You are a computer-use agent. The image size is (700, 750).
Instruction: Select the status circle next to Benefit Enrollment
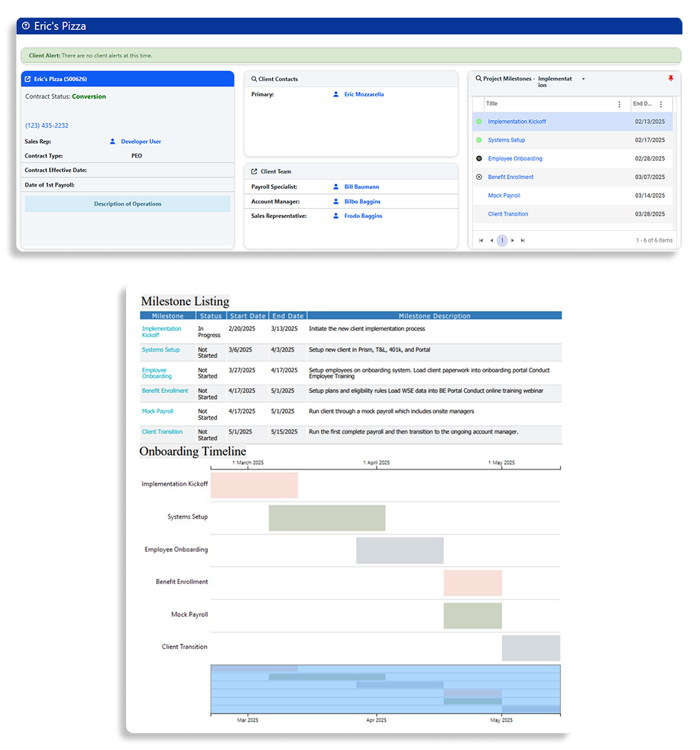(479, 177)
